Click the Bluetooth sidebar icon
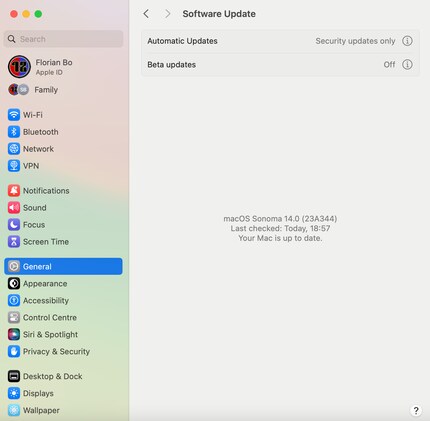Viewport: 430px width, 421px height. tap(14, 132)
